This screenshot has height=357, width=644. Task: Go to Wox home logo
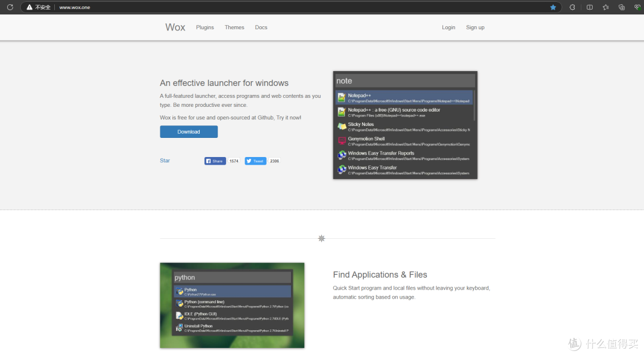pos(175,27)
